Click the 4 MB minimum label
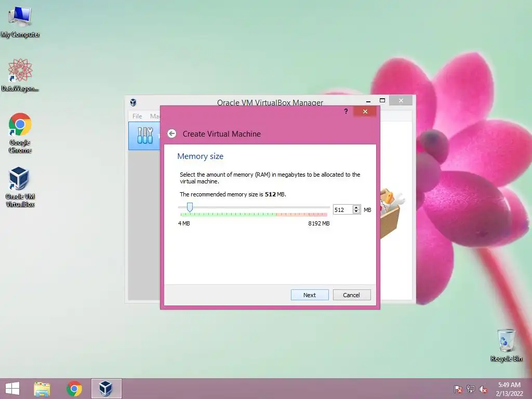The image size is (532, 399). click(x=184, y=223)
